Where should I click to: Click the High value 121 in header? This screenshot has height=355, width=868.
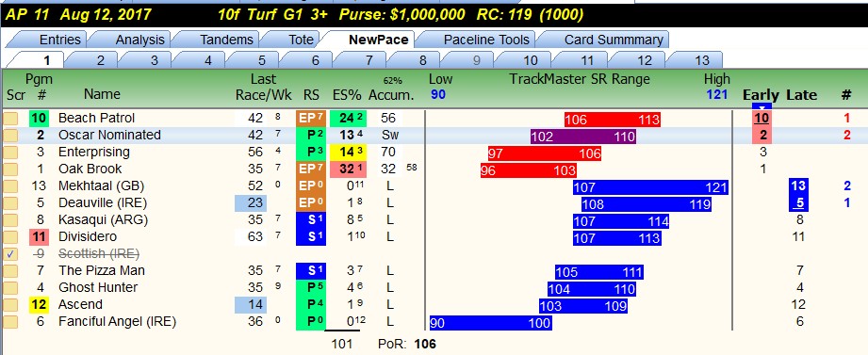pyautogui.click(x=717, y=94)
